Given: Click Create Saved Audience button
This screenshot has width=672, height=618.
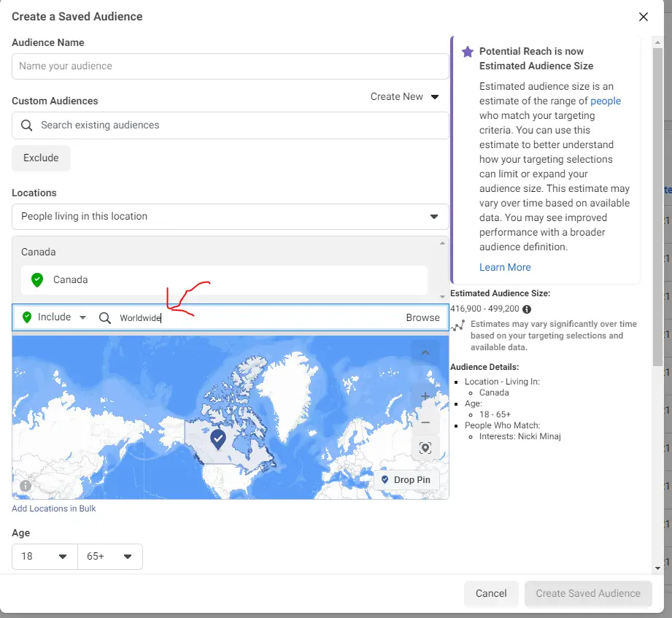Looking at the screenshot, I should pos(588,593).
